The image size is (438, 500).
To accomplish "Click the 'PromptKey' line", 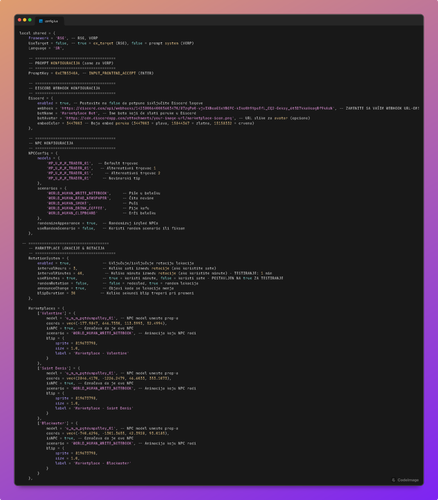I will (x=91, y=73).
